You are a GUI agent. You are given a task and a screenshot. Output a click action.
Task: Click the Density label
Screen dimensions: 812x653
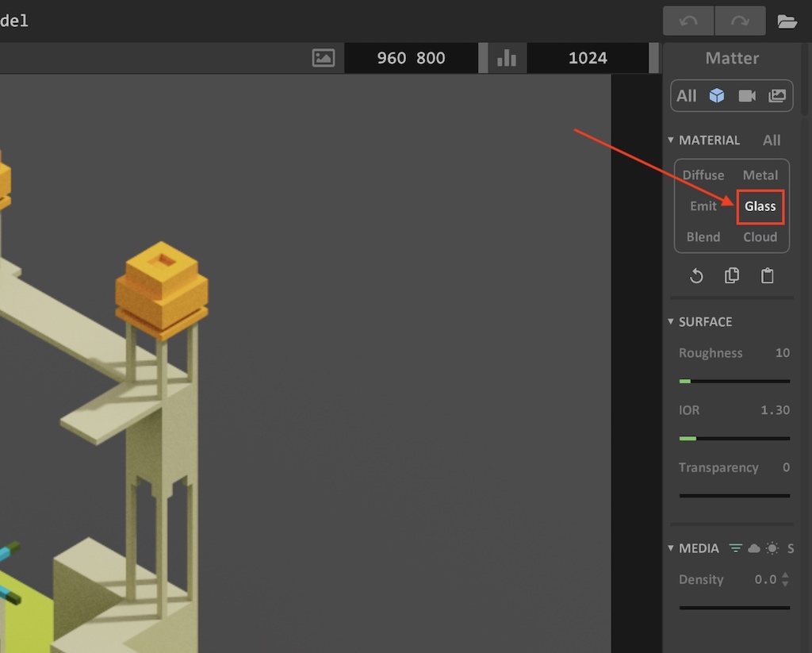(701, 579)
